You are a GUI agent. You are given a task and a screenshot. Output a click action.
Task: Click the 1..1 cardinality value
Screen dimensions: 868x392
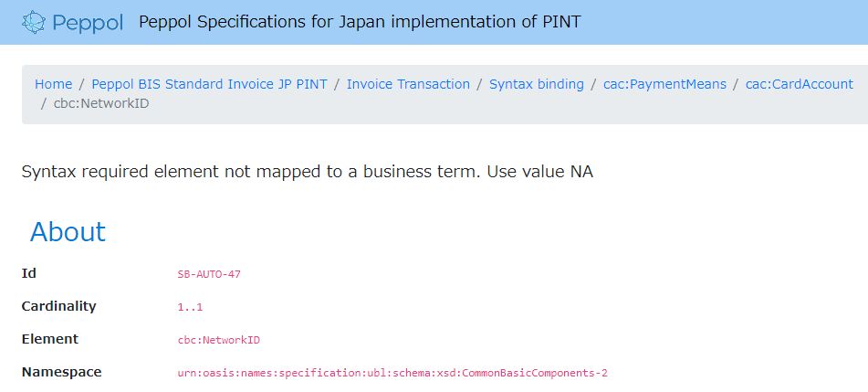click(190, 307)
